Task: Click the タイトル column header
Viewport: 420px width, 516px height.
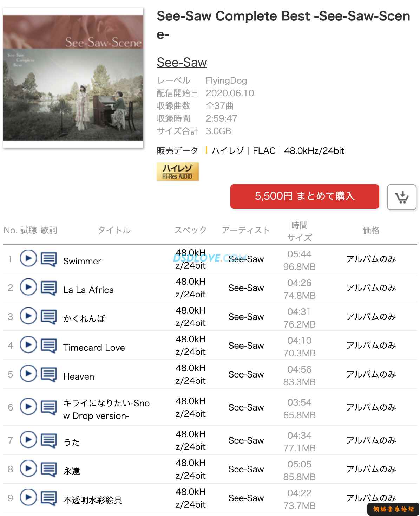Action: click(x=114, y=230)
